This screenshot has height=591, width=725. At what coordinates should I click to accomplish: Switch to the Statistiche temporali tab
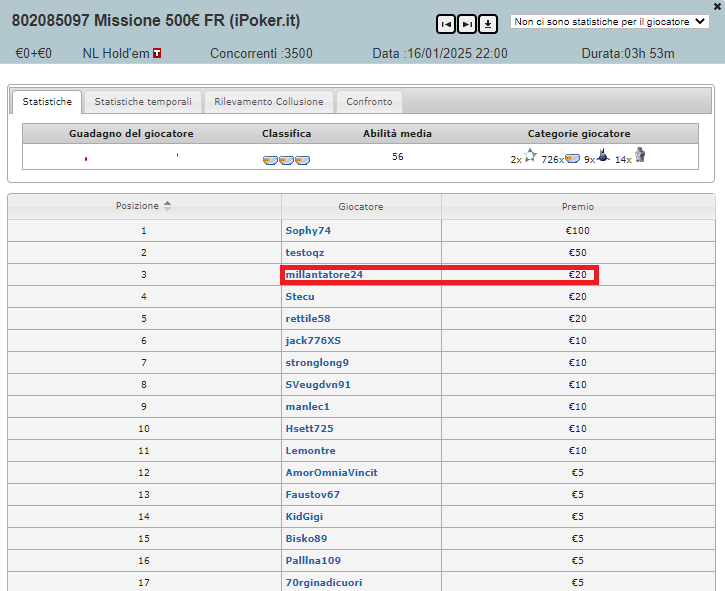(143, 102)
